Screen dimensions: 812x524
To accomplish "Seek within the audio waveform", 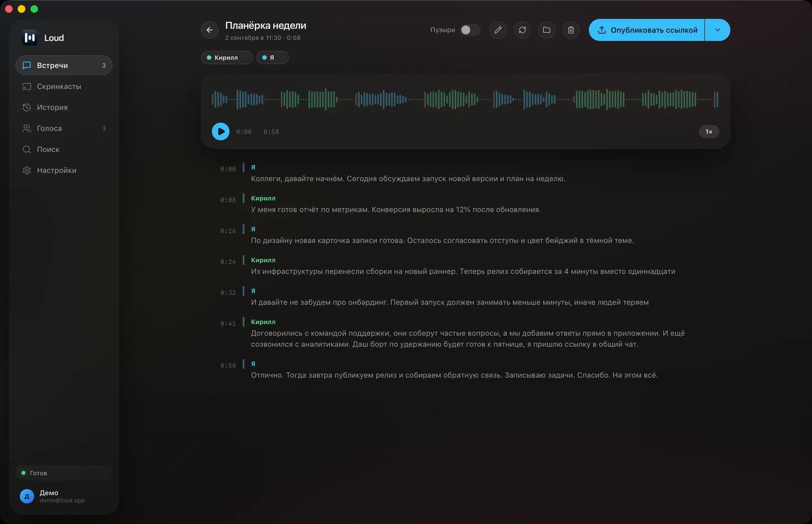I will [x=465, y=100].
